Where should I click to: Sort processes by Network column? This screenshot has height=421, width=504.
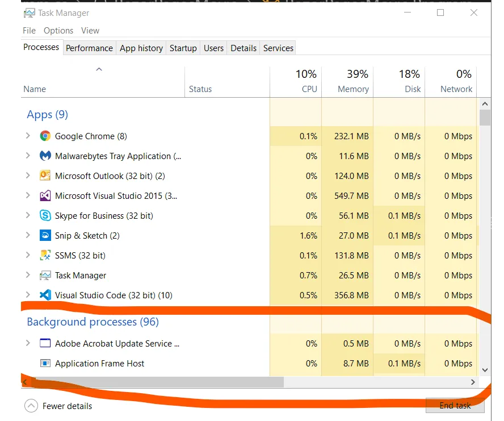451,82
